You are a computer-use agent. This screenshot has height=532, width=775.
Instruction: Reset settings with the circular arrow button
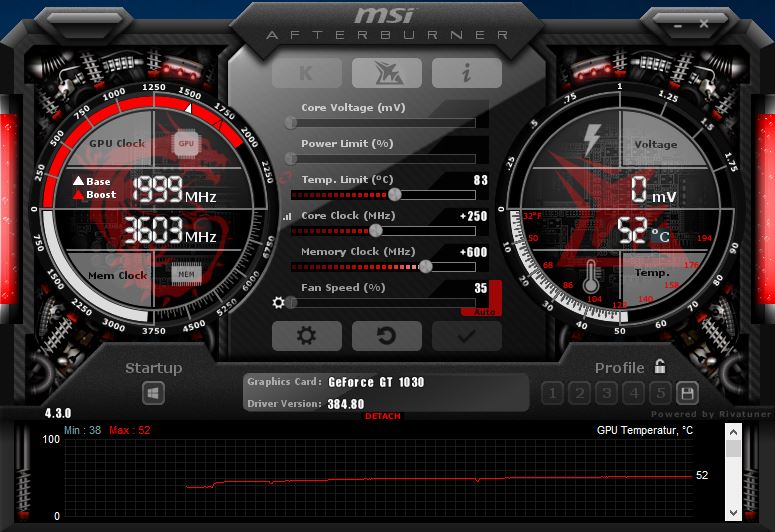(x=387, y=336)
